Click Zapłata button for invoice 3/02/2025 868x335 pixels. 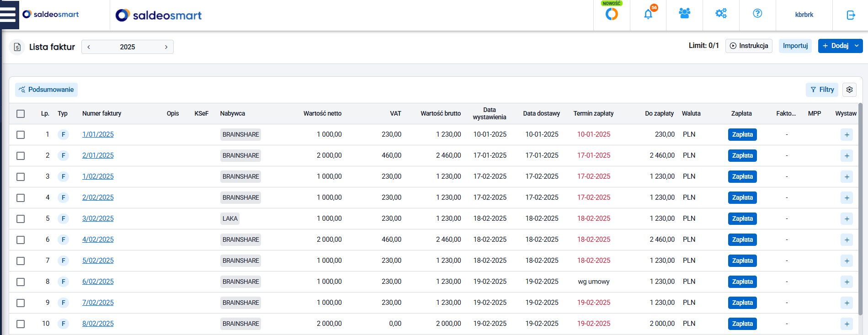pyautogui.click(x=742, y=218)
